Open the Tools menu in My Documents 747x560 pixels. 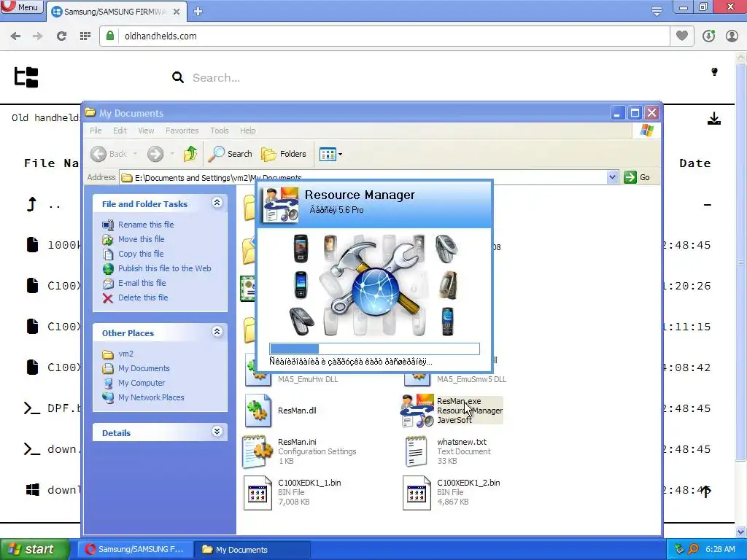[219, 131]
